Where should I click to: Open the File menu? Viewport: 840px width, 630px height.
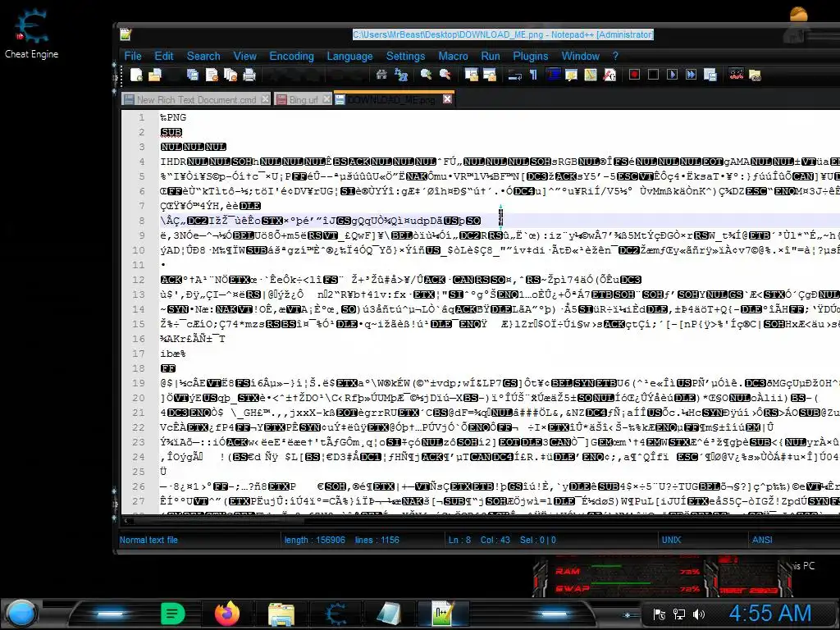pos(133,57)
